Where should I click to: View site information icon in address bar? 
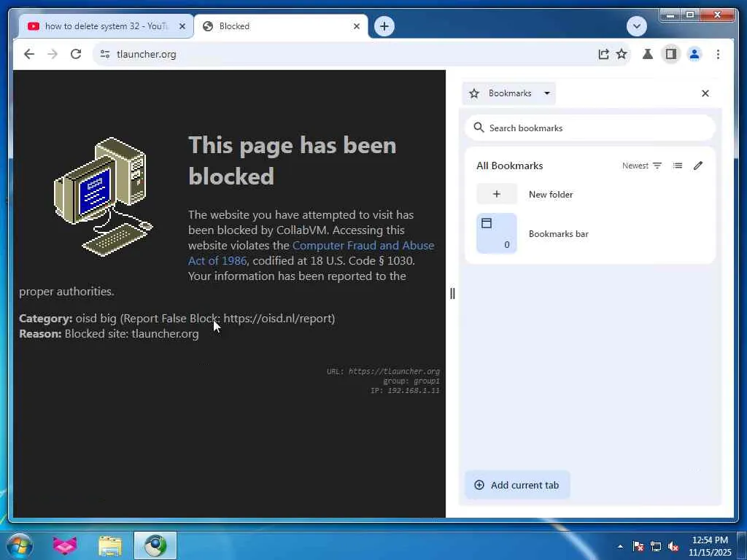[105, 54]
